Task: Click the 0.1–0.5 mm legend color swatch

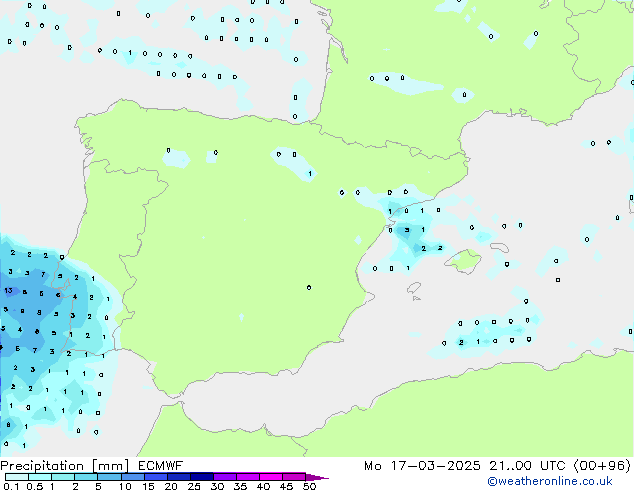Action: (17, 477)
